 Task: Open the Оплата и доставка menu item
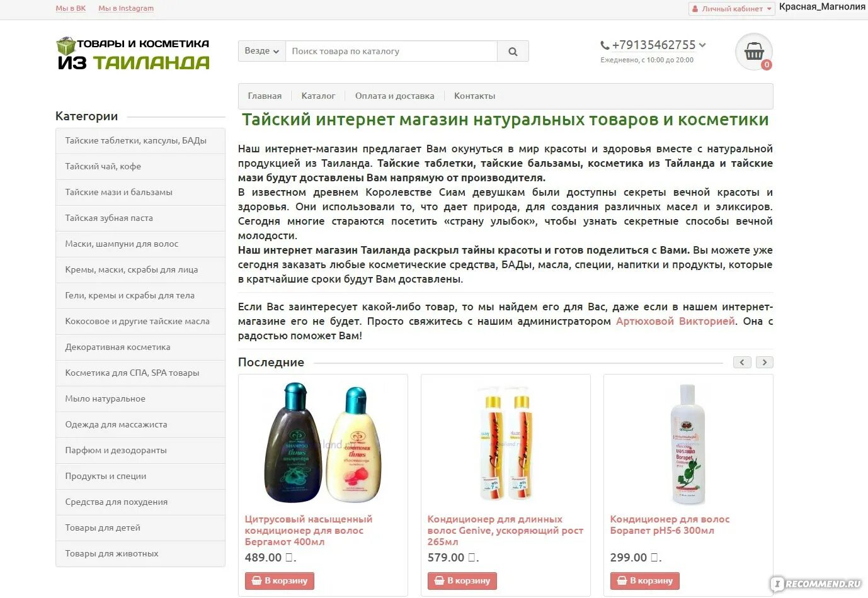tap(394, 96)
